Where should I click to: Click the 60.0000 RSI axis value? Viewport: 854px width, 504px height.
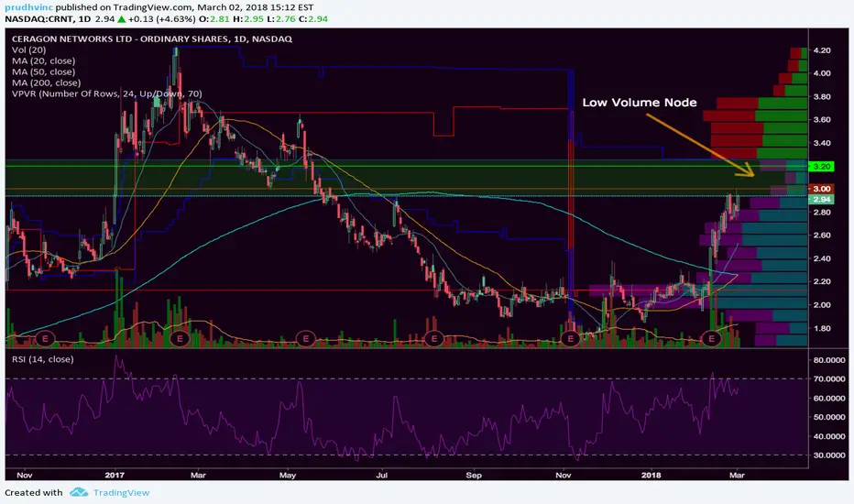(x=829, y=399)
